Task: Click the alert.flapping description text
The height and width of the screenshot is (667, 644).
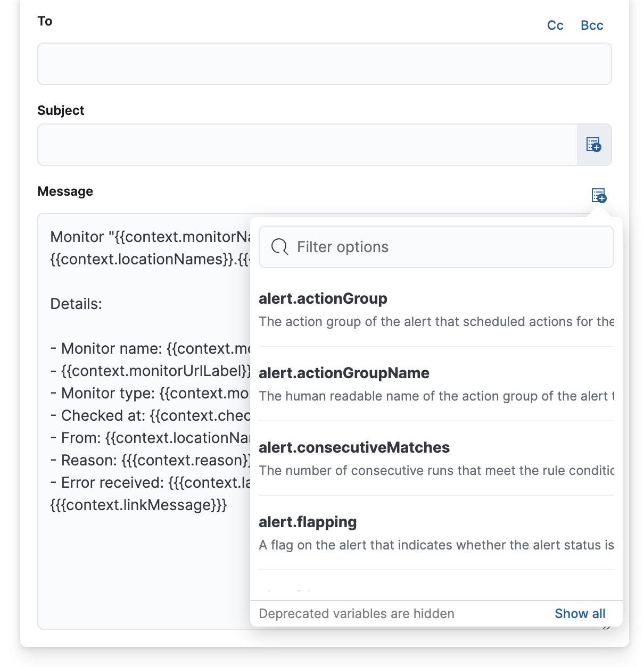Action: tap(436, 545)
